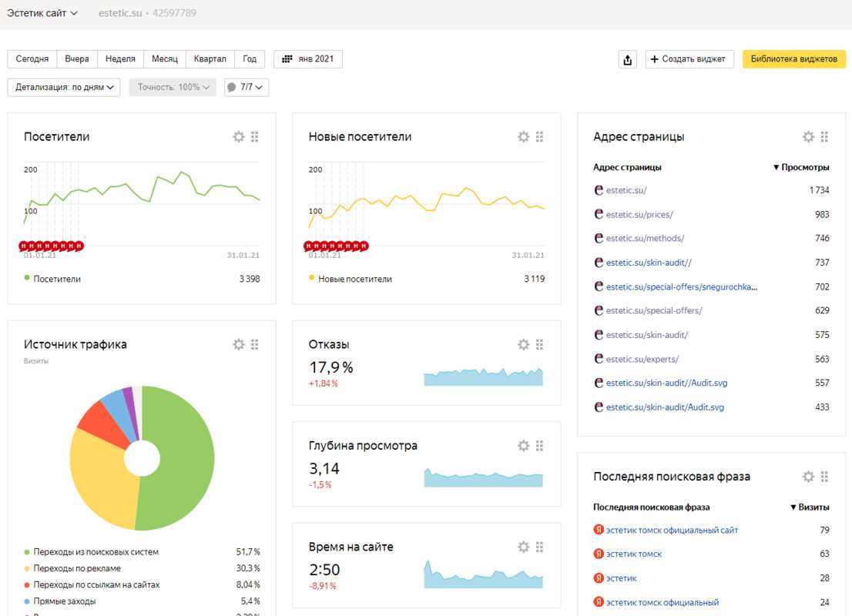Click Yandex icon beside эстетик томск

pyautogui.click(x=599, y=554)
